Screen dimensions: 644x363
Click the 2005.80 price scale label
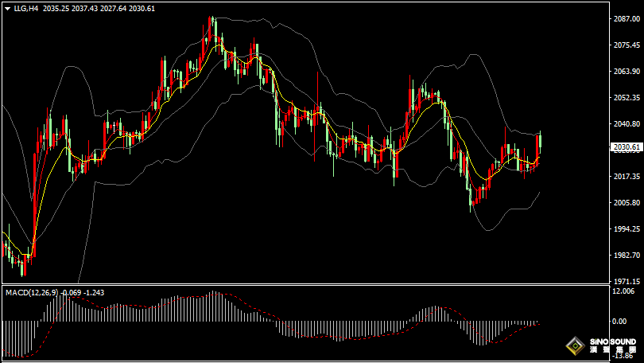tap(627, 203)
